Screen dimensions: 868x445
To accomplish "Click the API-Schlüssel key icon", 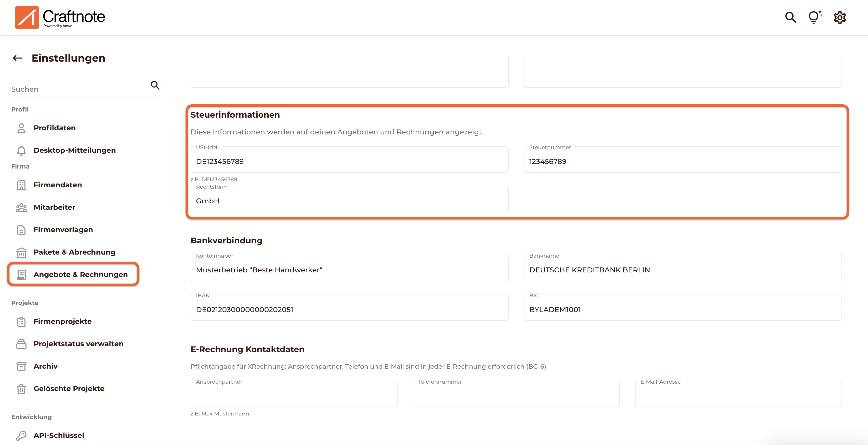I will pos(21,436).
